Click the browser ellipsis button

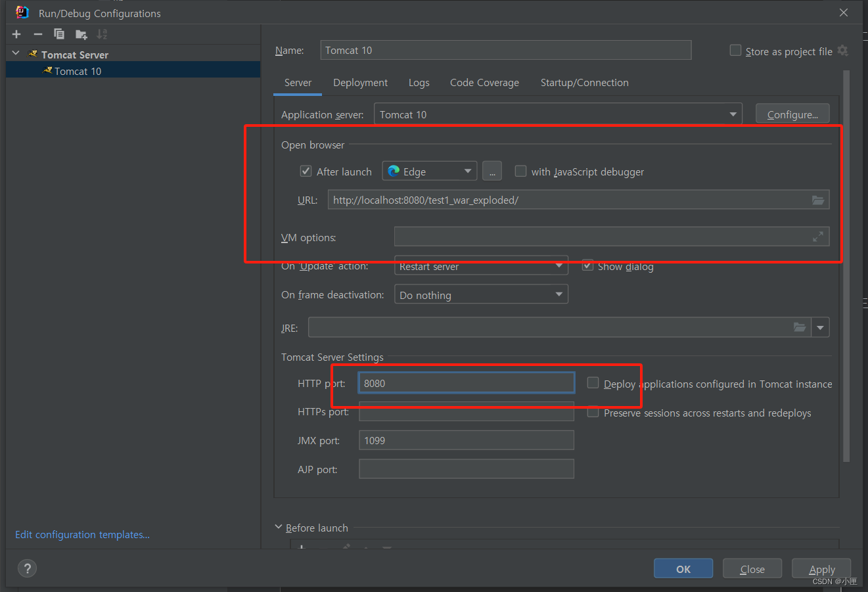pyautogui.click(x=492, y=171)
